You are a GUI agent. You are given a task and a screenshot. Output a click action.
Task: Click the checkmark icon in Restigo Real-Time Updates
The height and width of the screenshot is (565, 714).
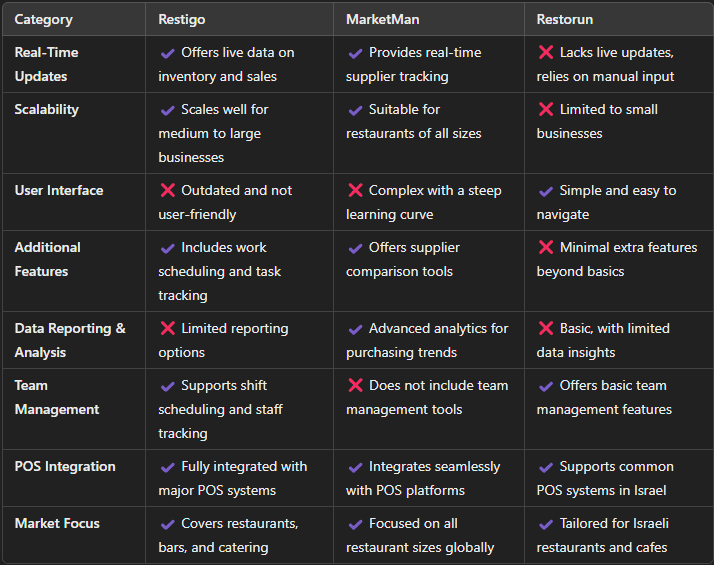point(168,53)
